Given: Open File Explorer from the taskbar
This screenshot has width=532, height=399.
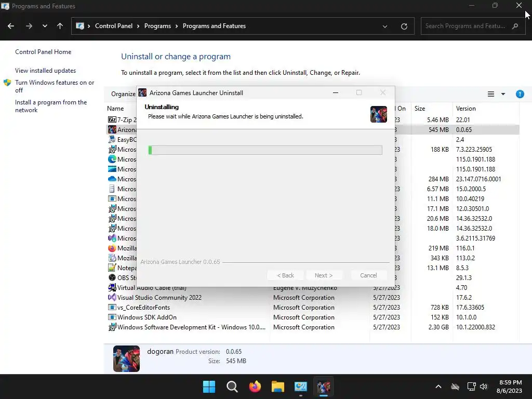Looking at the screenshot, I should point(277,387).
